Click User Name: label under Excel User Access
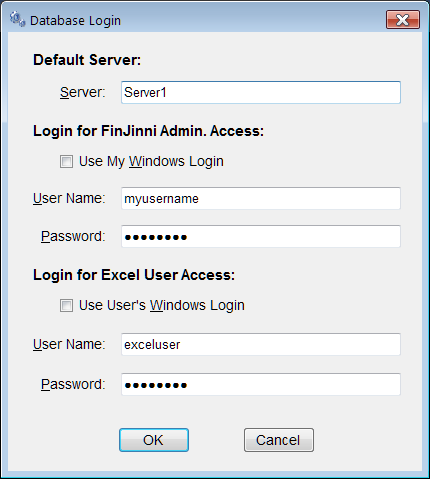The width and height of the screenshot is (430, 479). click(x=69, y=344)
